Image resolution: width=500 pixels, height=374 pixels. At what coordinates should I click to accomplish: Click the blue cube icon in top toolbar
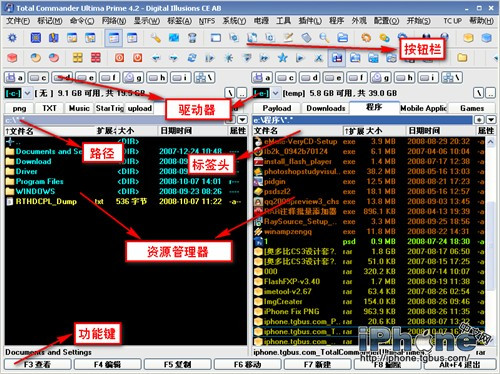pyautogui.click(x=486, y=38)
